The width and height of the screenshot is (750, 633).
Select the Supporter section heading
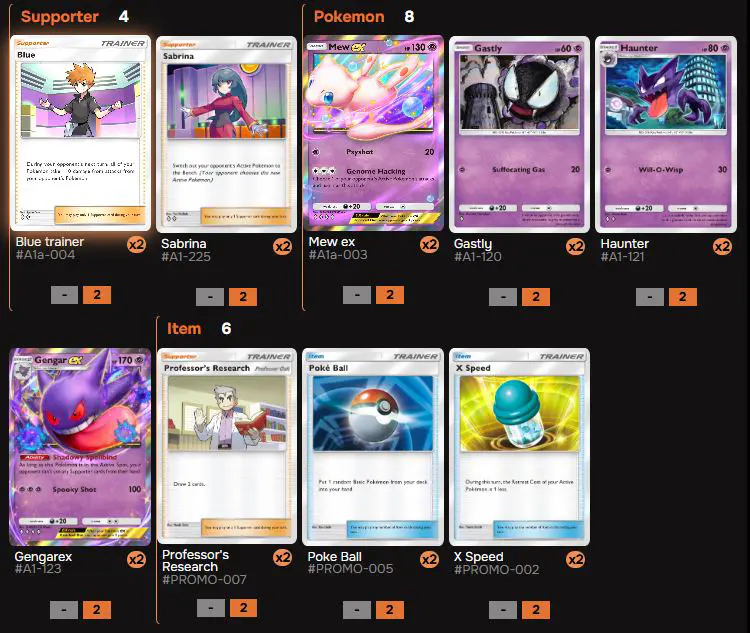[x=60, y=17]
